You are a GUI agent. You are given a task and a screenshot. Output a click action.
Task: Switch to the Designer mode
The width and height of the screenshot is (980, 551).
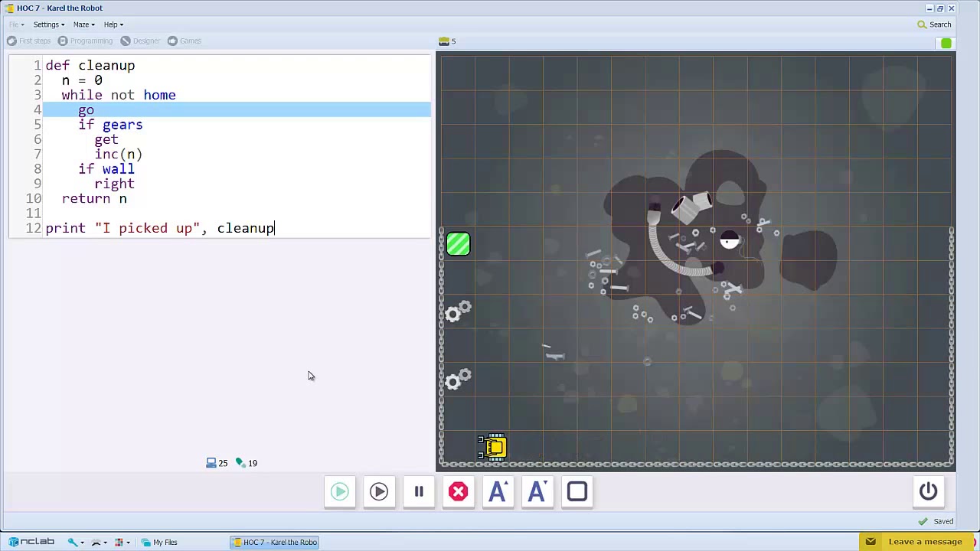(140, 41)
